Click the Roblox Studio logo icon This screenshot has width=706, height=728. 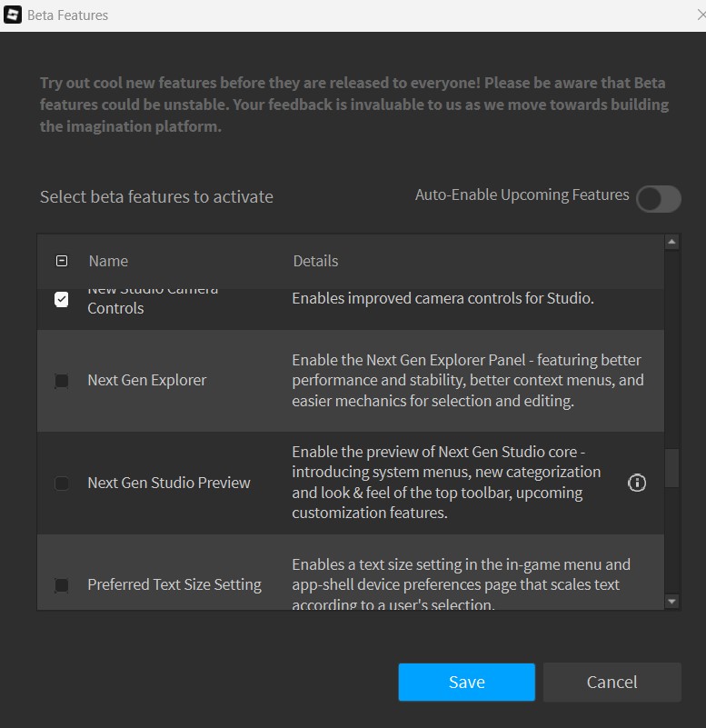point(14,15)
